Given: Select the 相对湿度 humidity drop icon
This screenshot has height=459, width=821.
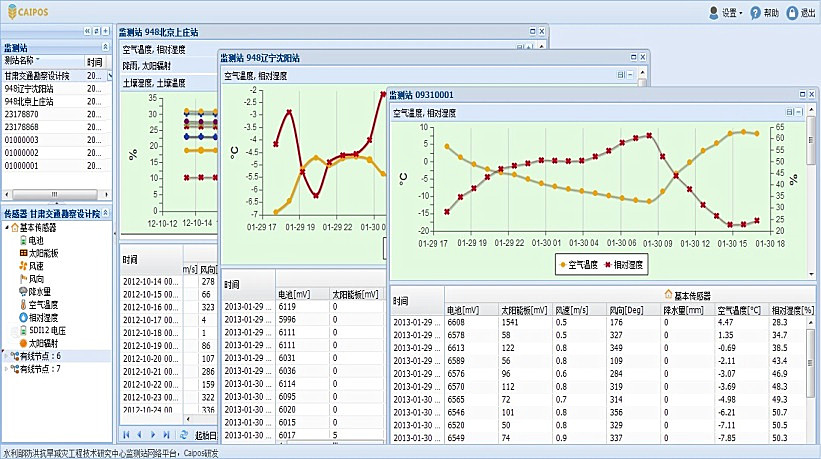Looking at the screenshot, I should 24,318.
